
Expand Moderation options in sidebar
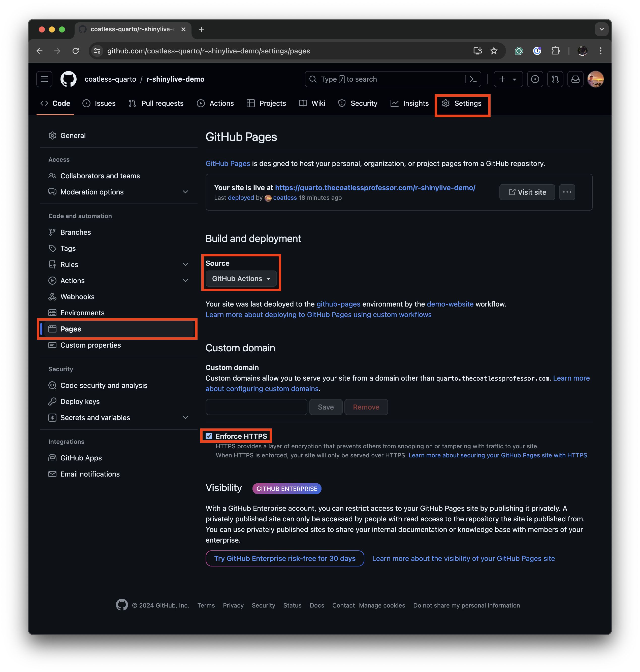185,192
